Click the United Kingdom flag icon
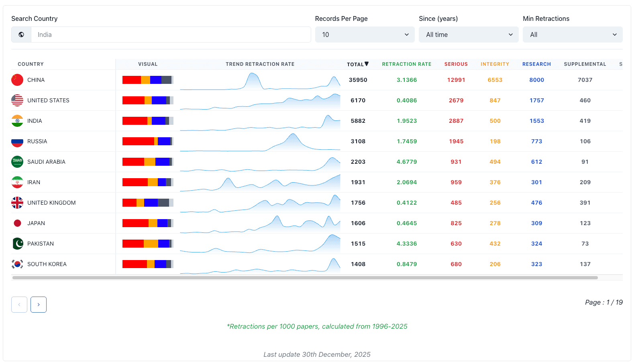 17,203
